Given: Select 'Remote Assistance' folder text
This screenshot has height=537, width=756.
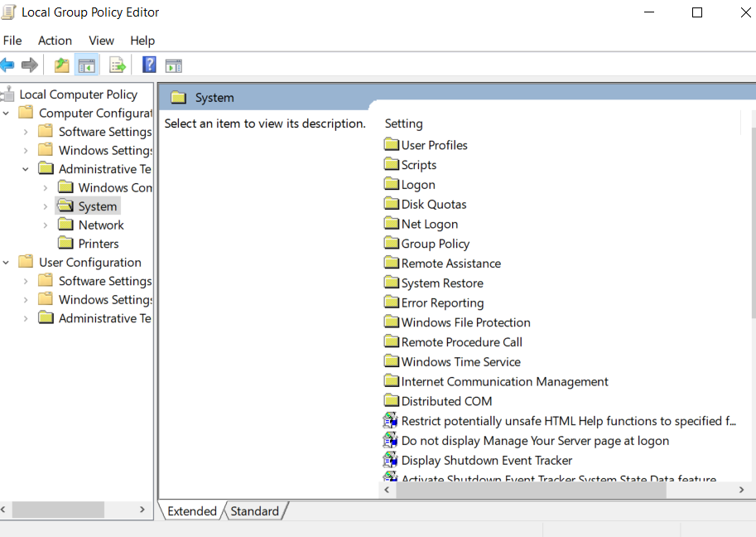Looking at the screenshot, I should point(450,264).
